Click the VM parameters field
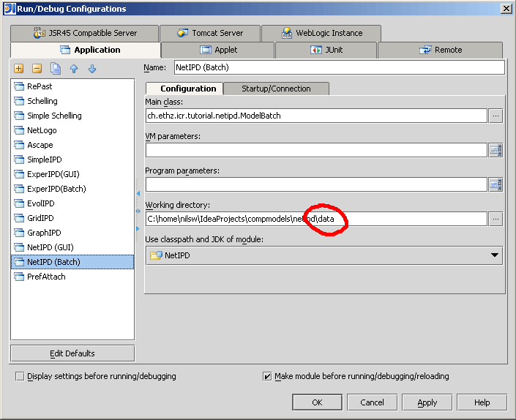This screenshot has width=516, height=420. click(x=316, y=150)
